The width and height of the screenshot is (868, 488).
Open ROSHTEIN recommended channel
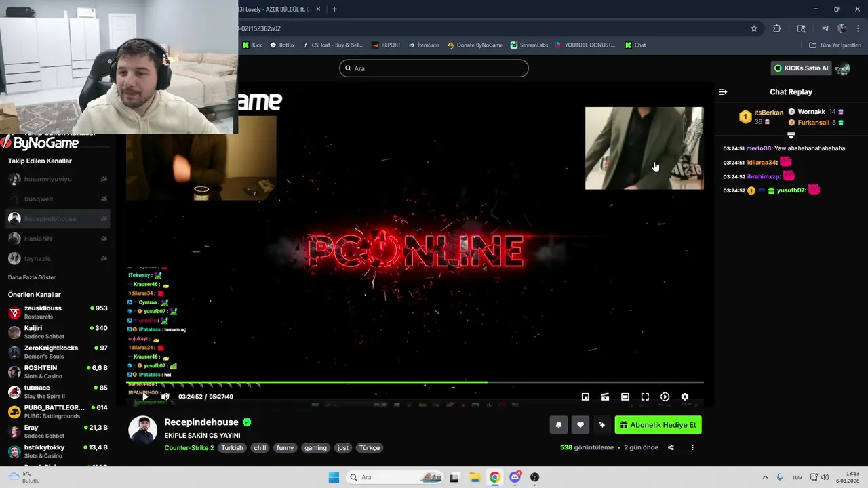[x=58, y=371]
